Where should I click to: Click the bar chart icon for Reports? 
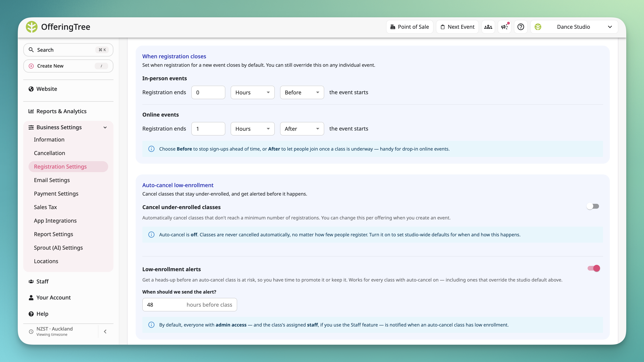pos(31,111)
